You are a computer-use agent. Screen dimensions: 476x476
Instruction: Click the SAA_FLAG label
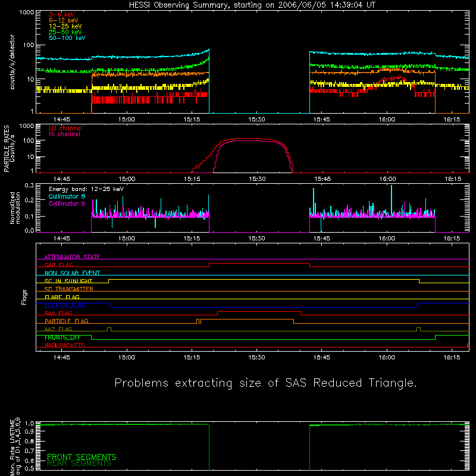58,313
